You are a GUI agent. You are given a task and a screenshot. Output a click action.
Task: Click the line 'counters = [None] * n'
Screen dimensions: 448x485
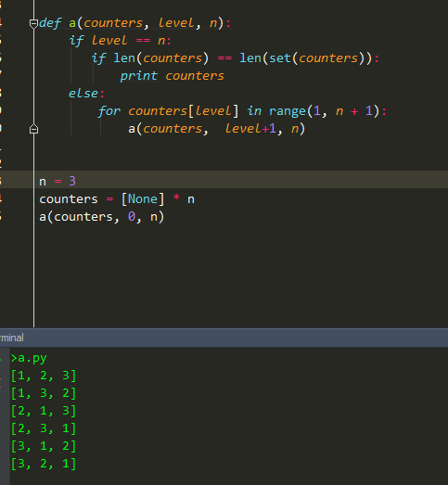coord(117,198)
